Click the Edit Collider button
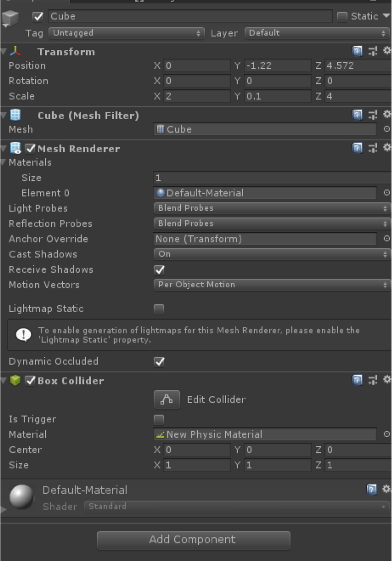This screenshot has width=392, height=561. (x=166, y=399)
